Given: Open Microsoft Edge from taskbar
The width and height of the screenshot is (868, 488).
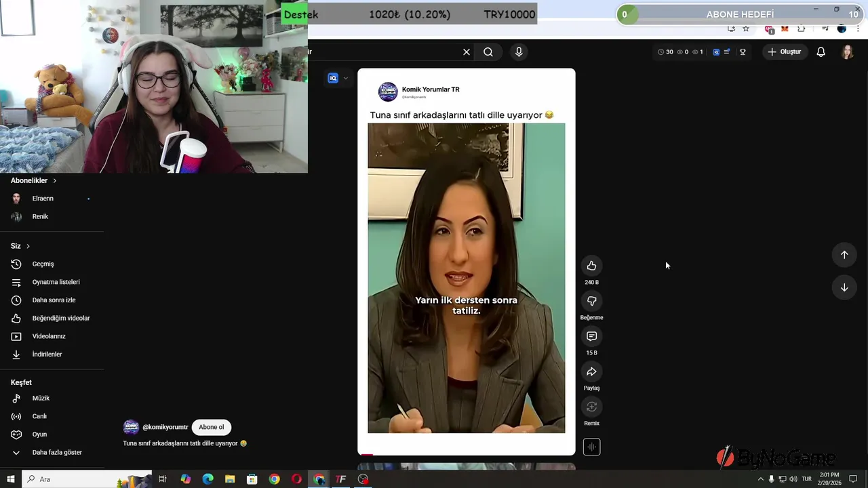Looking at the screenshot, I should click(208, 479).
